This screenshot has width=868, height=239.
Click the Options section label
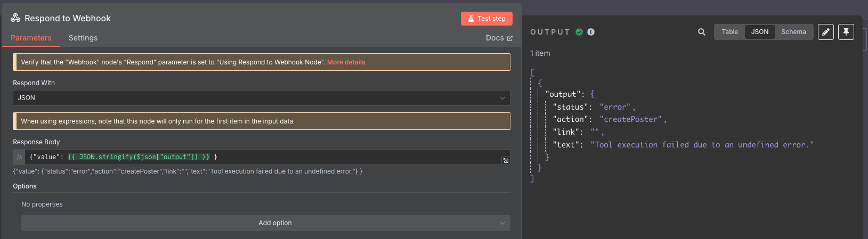[x=25, y=186]
